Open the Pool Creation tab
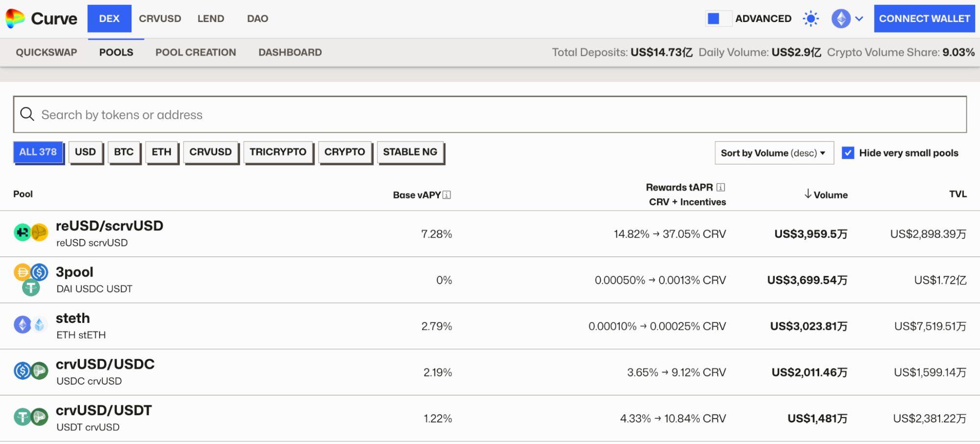 pyautogui.click(x=196, y=52)
